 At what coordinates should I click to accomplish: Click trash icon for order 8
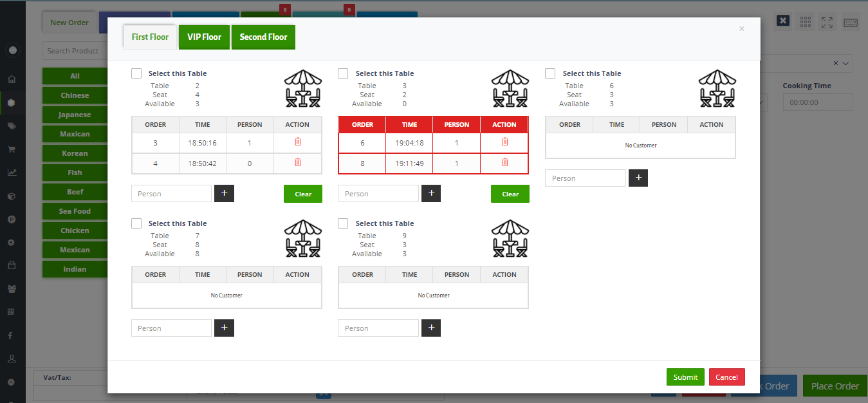click(504, 163)
